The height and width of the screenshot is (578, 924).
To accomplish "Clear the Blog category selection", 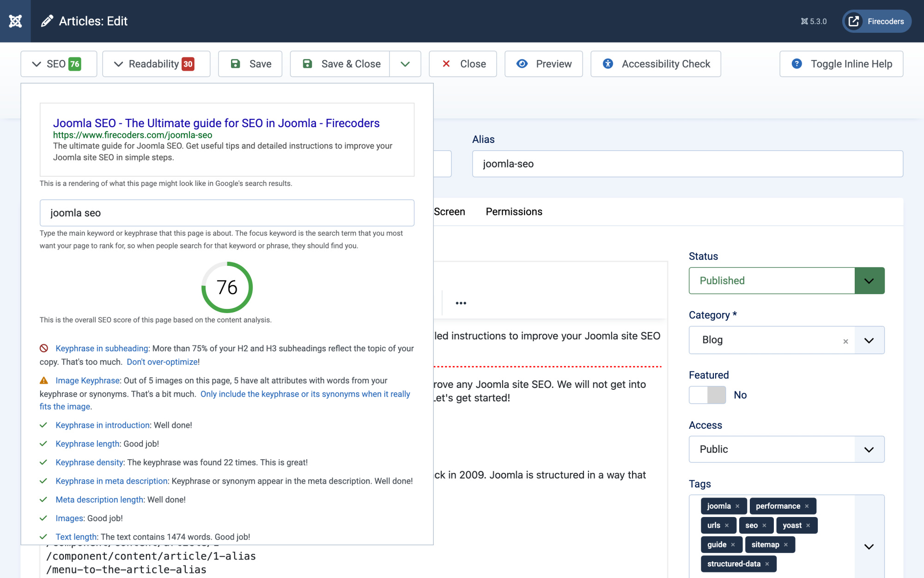I will coord(845,341).
